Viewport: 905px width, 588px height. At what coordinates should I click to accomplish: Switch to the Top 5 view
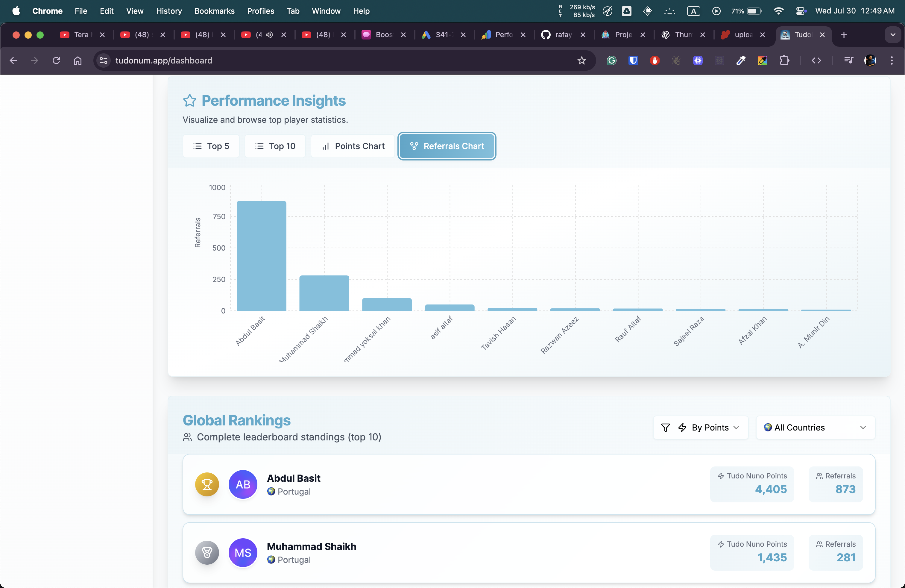coord(211,146)
